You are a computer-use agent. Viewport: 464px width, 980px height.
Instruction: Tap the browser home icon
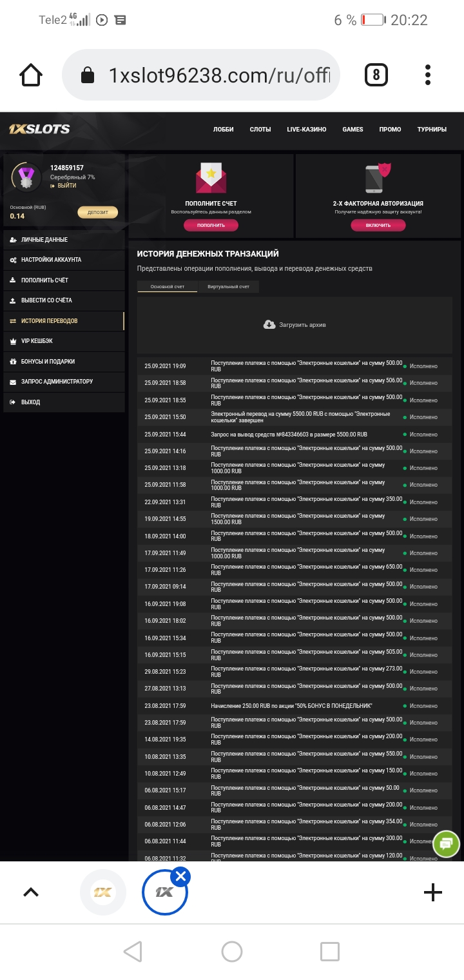(x=31, y=74)
